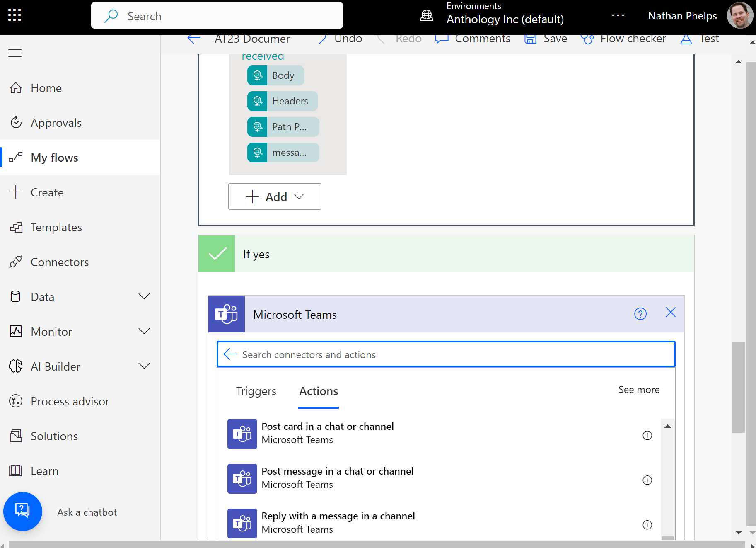Screen dimensions: 756x548
Task: Expand the Data section chevron
Action: point(144,296)
